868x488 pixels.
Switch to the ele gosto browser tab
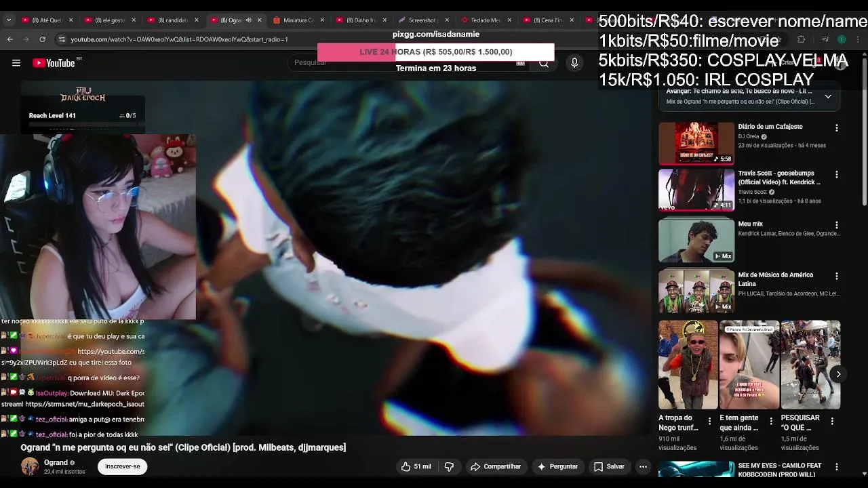click(x=110, y=20)
